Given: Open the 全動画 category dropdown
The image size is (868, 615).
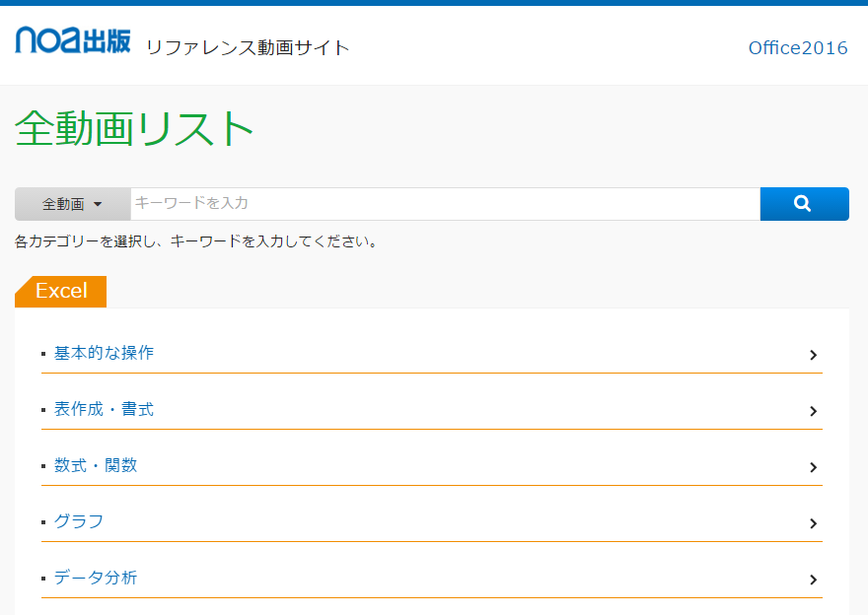Looking at the screenshot, I should click(72, 204).
